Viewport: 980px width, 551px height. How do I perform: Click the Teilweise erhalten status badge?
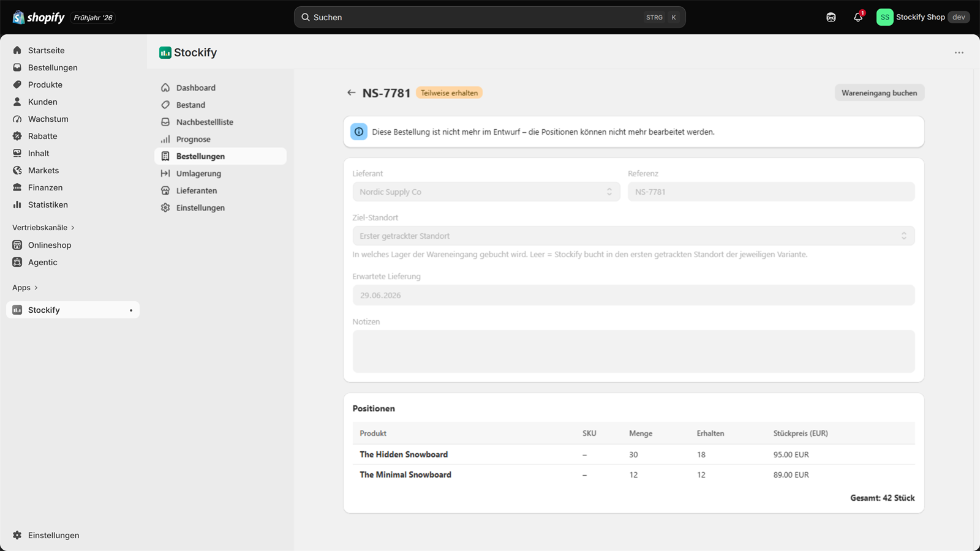(x=449, y=92)
